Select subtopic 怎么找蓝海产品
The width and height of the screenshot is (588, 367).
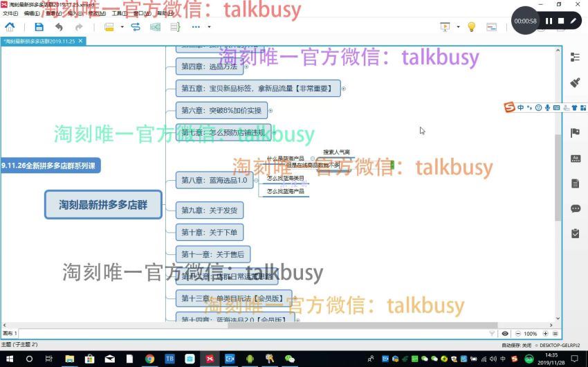[286, 191]
